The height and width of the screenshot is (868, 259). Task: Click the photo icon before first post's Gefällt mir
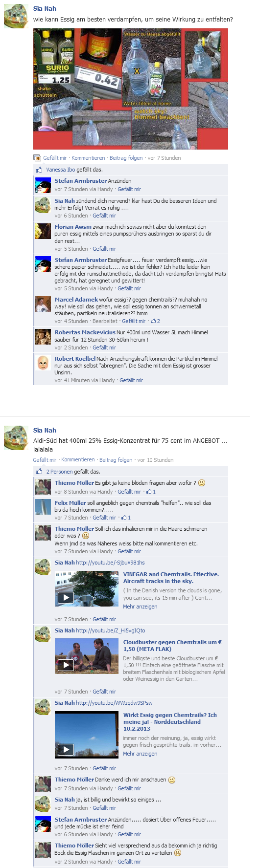[x=37, y=158]
